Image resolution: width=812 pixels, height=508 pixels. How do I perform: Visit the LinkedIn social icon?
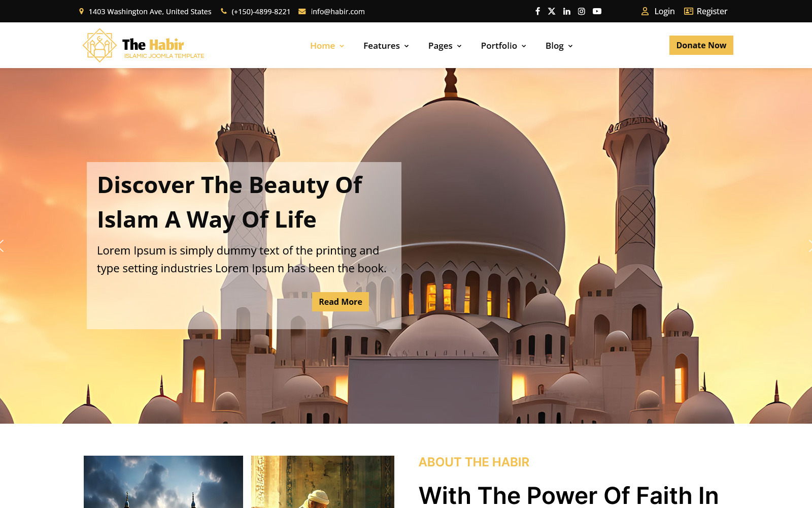coord(566,11)
